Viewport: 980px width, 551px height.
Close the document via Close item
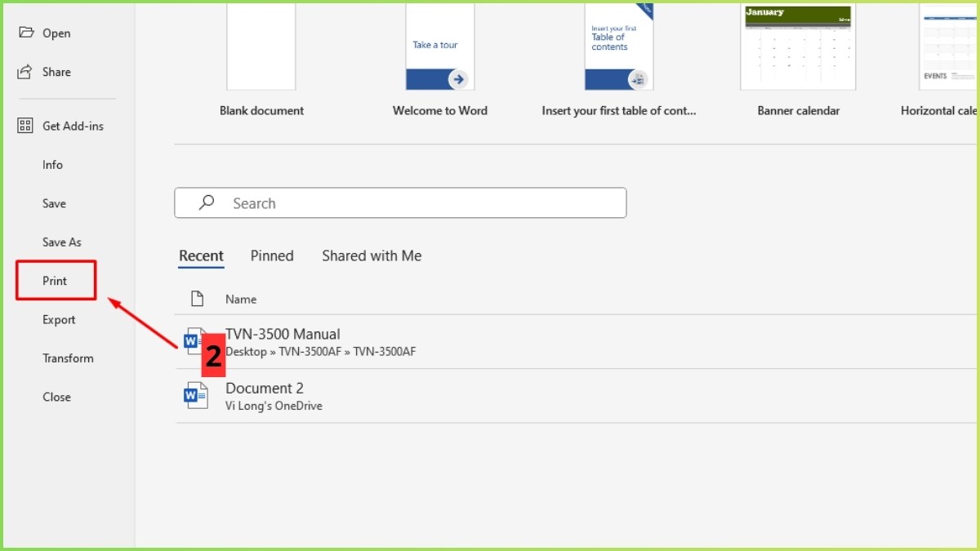point(56,397)
